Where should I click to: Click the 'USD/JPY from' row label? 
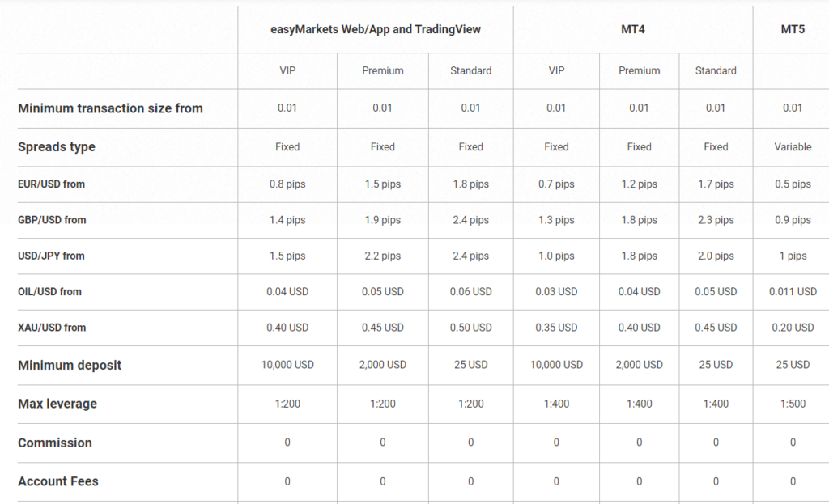click(x=51, y=256)
